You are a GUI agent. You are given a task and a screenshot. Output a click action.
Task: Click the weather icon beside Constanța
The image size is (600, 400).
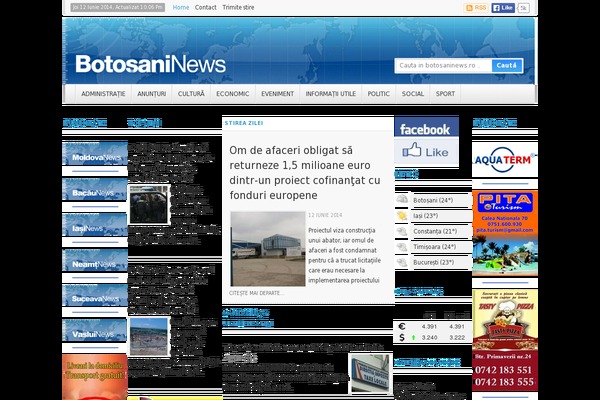(402, 231)
